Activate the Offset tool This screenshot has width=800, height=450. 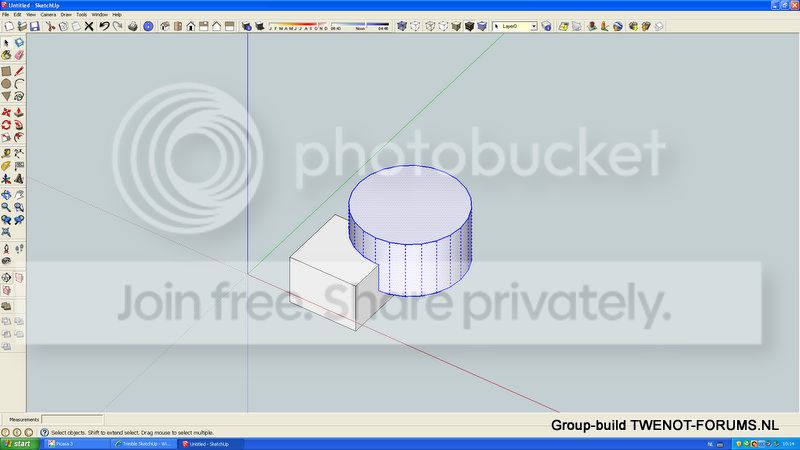pos(19,137)
